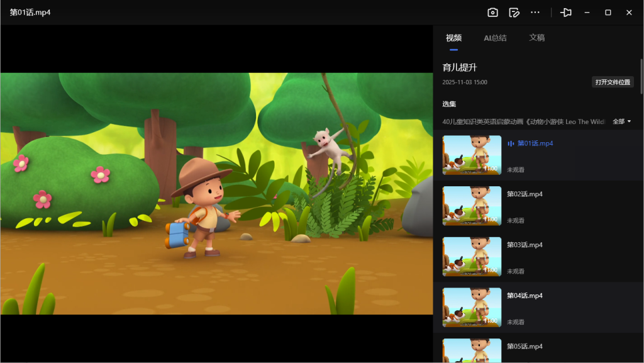Minimize the video player window

587,13
